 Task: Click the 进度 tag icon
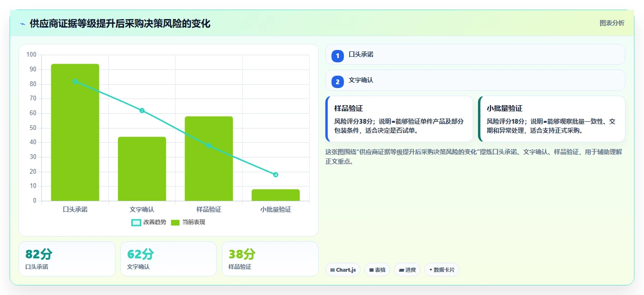coord(401,270)
